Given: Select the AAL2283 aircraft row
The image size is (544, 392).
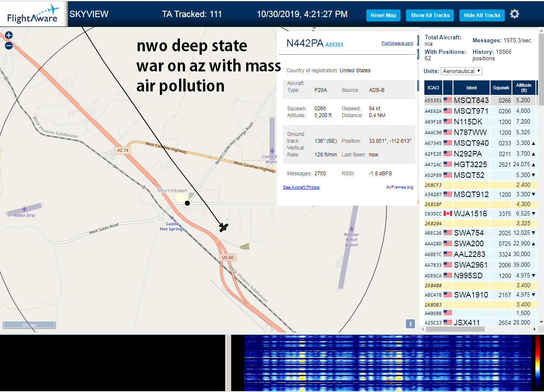Looking at the screenshot, I should pyautogui.click(x=481, y=254).
